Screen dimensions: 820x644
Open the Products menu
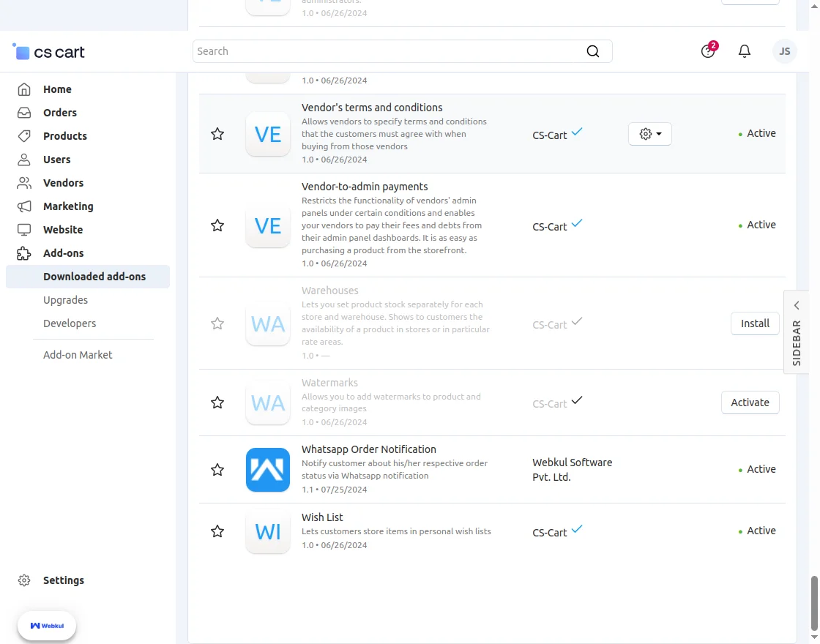click(x=64, y=136)
